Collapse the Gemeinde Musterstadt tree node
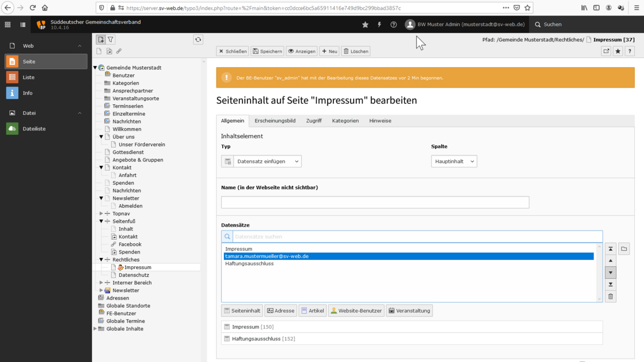Viewport: 644px width, 362px height. [96, 68]
